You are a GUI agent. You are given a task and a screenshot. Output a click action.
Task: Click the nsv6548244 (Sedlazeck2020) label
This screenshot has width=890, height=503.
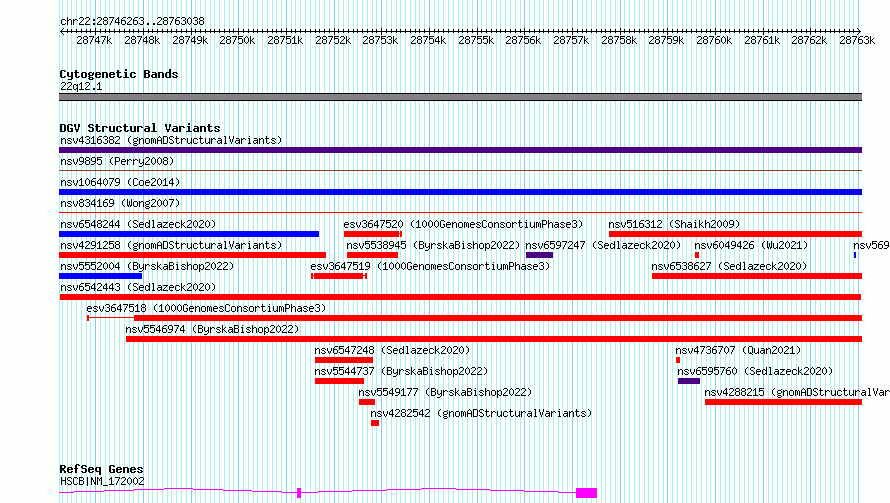138,224
